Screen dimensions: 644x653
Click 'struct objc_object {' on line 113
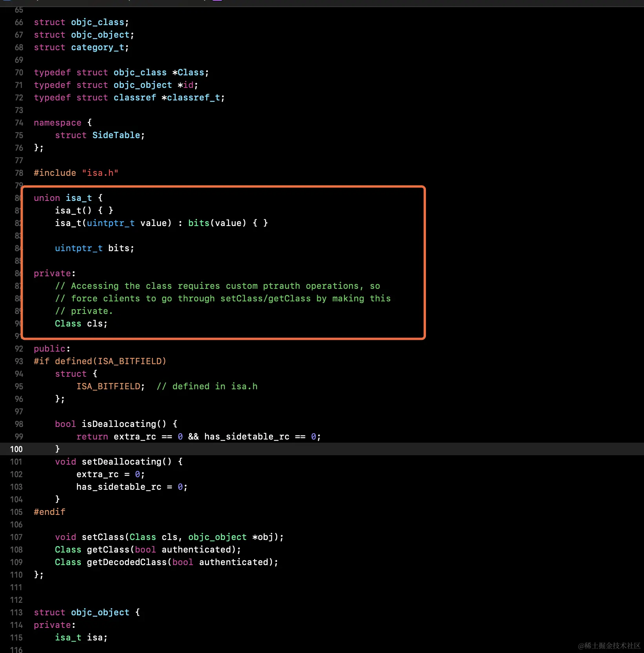point(87,613)
